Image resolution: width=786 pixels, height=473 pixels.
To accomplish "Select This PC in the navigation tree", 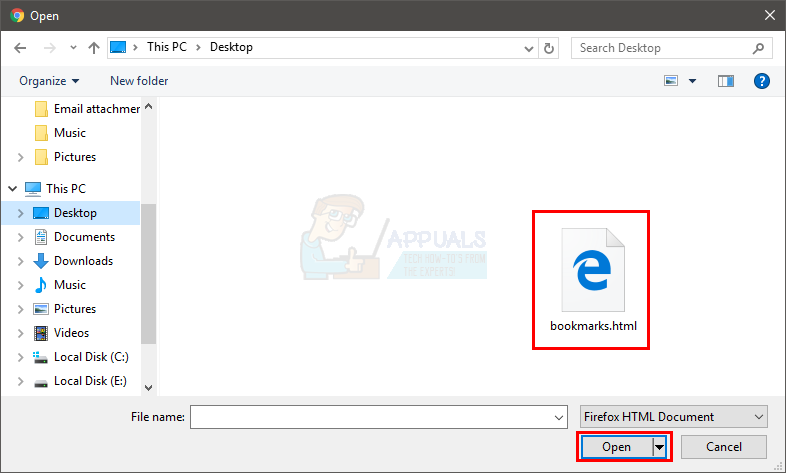I will [x=56, y=189].
